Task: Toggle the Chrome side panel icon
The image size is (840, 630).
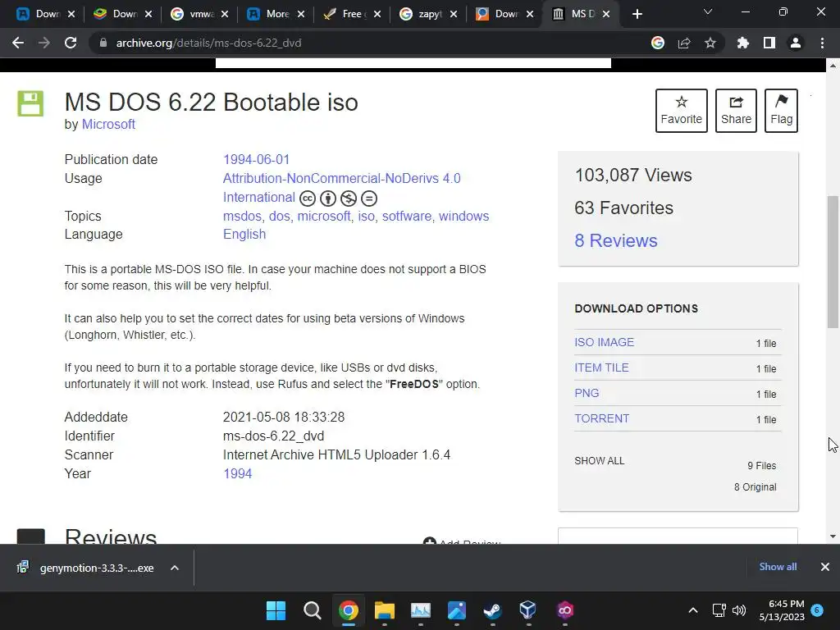Action: (769, 43)
